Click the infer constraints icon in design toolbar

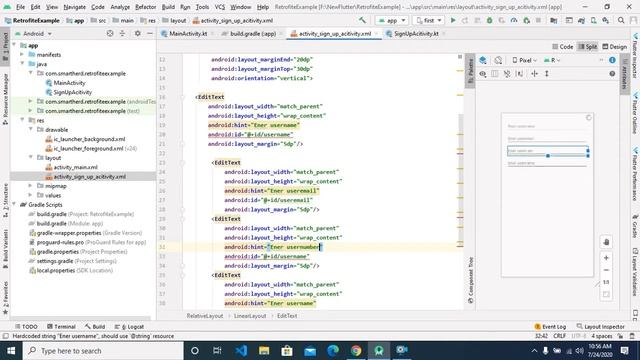pos(520,73)
